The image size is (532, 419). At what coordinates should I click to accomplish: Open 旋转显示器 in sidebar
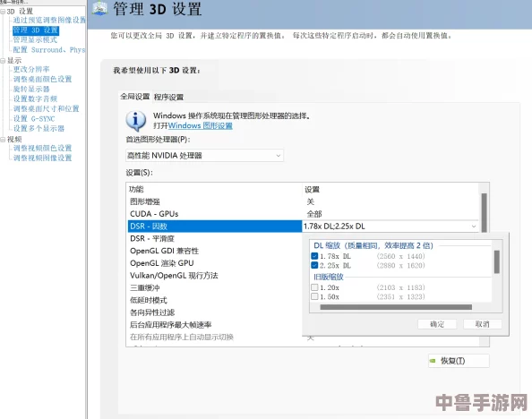[x=31, y=89]
